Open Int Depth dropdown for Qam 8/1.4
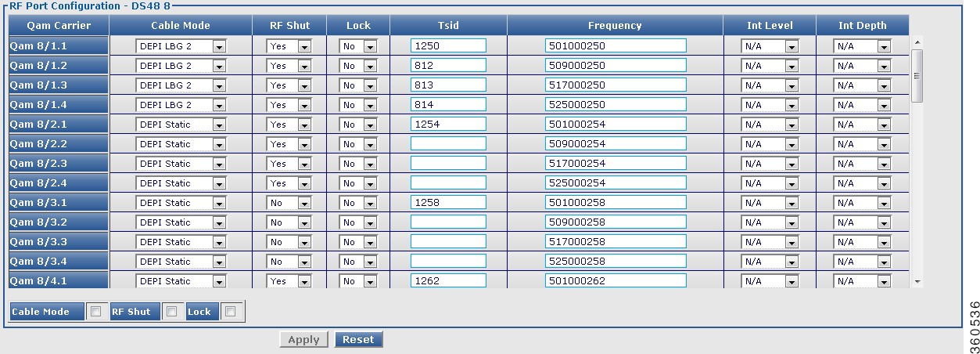This screenshot has height=354, width=980. coord(862,105)
